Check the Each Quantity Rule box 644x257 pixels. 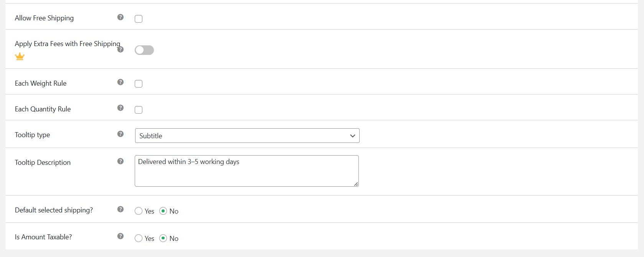tap(138, 110)
